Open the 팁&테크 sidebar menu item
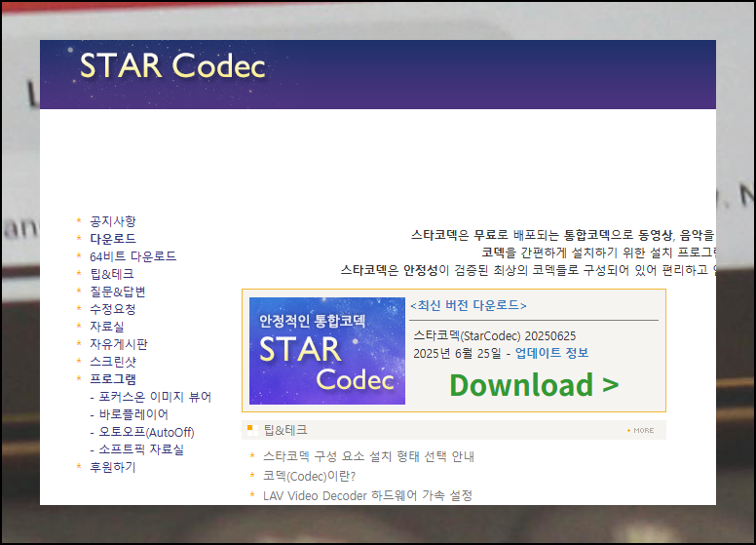 [112, 274]
